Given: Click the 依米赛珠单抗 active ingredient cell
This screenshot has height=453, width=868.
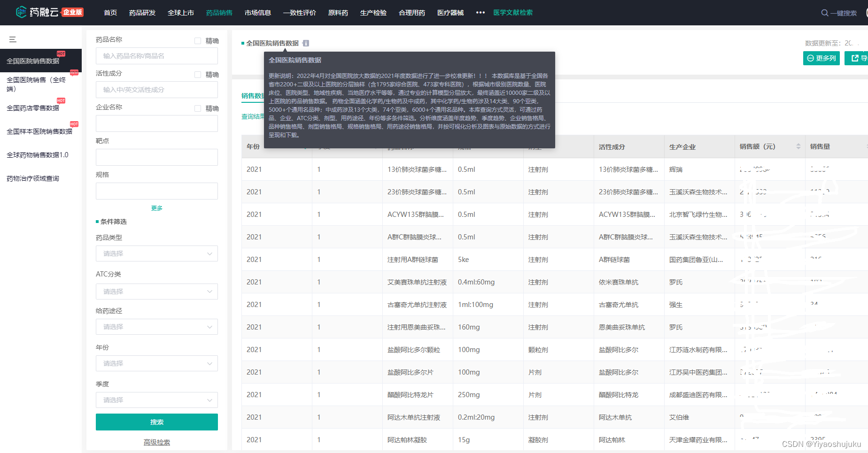Looking at the screenshot, I should pos(619,282).
